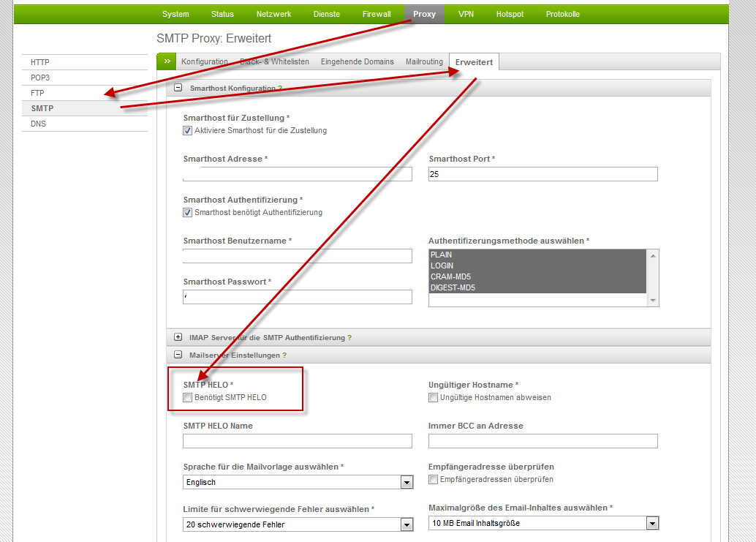
Task: Open the Sprache für die Mailvorlage dropdown
Action: click(407, 483)
